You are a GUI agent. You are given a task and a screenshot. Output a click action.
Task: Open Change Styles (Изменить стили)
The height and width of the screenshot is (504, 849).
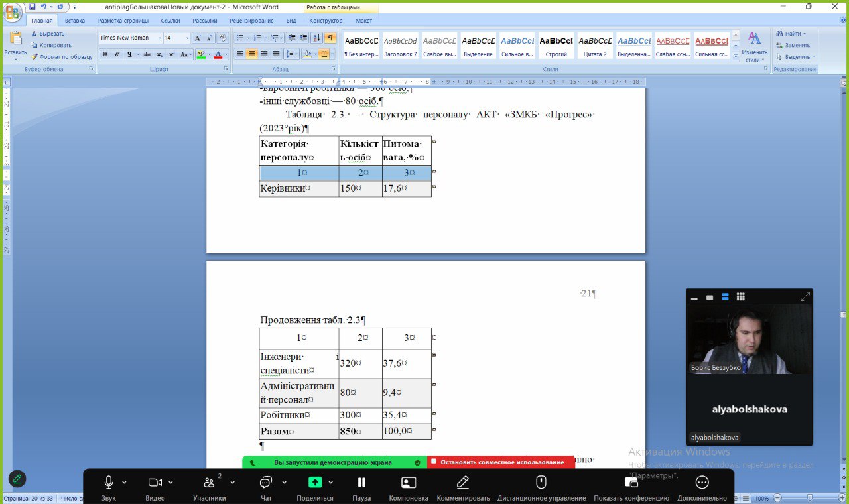point(755,46)
